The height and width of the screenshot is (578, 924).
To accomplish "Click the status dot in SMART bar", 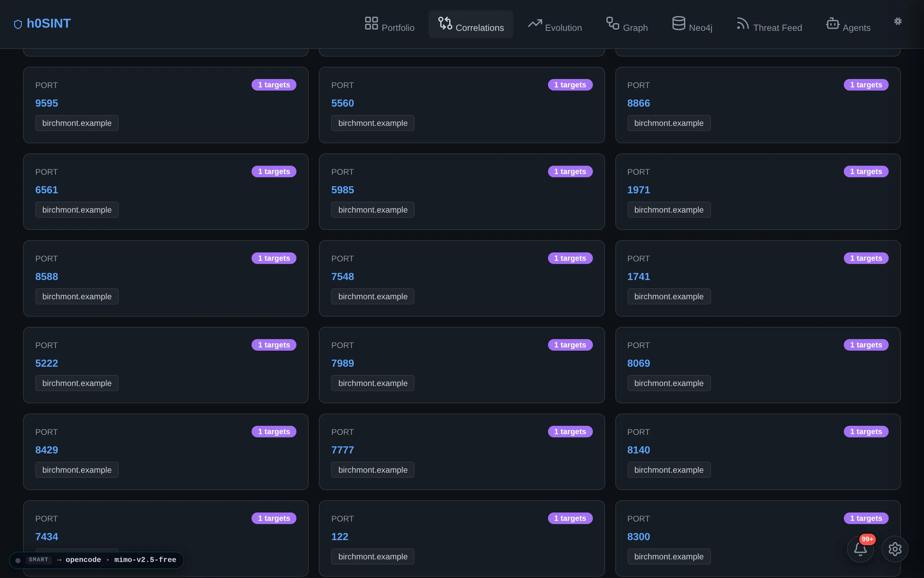I will 18,560.
